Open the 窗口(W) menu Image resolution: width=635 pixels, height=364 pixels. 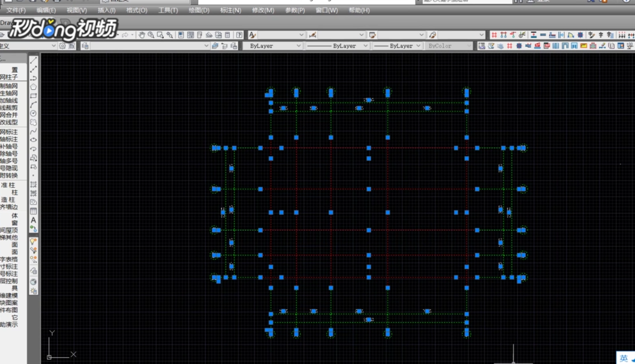[326, 10]
